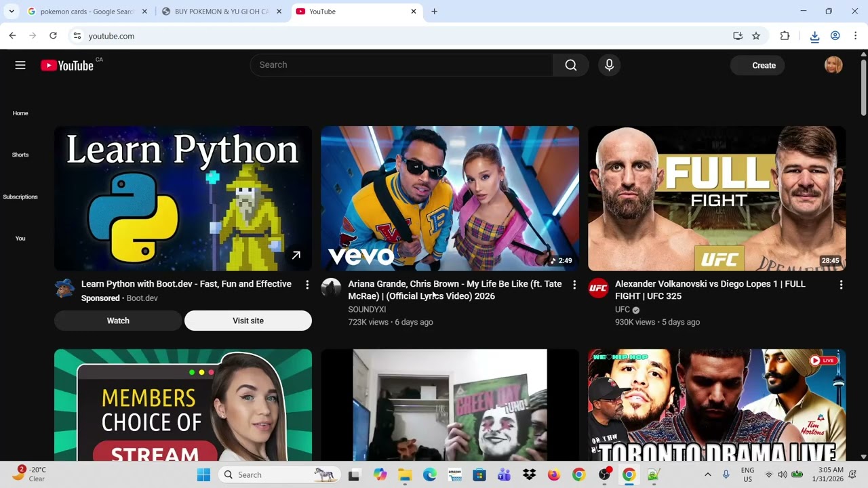Open Shorts in the YouTube sidebar
The width and height of the screenshot is (868, 488).
(x=20, y=155)
